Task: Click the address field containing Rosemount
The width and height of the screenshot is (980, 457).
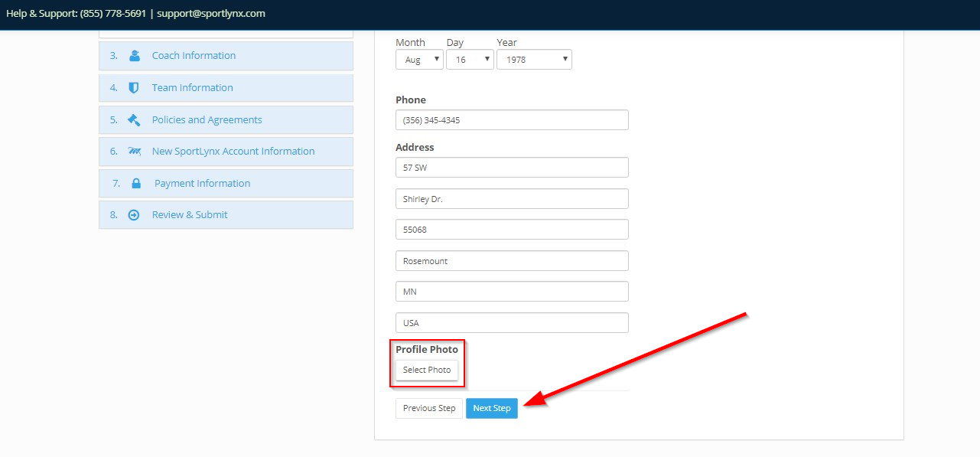Action: tap(512, 261)
